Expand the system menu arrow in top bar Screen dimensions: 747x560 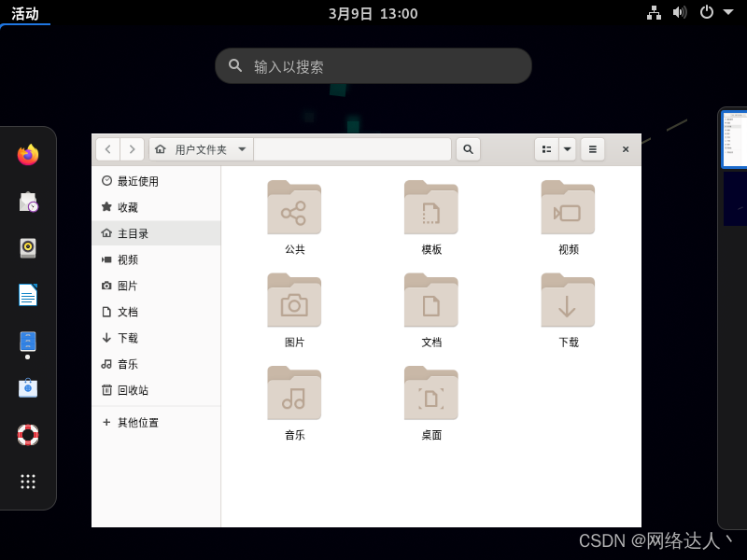tap(728, 12)
